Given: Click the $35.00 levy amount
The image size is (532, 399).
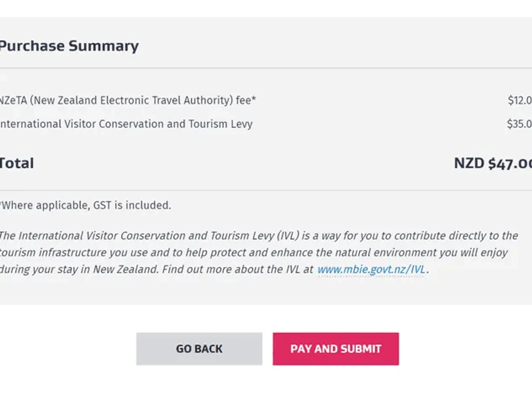Looking at the screenshot, I should click(519, 124).
